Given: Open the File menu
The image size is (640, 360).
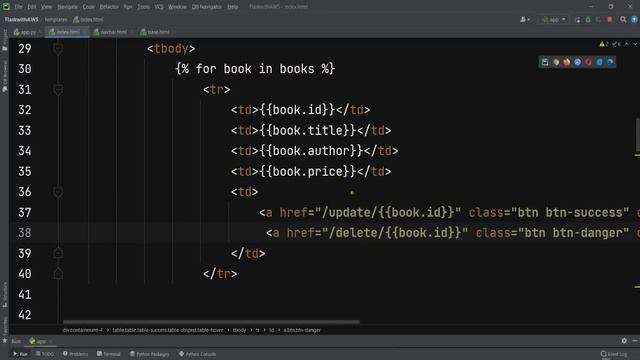Looking at the screenshot, I should [x=18, y=7].
